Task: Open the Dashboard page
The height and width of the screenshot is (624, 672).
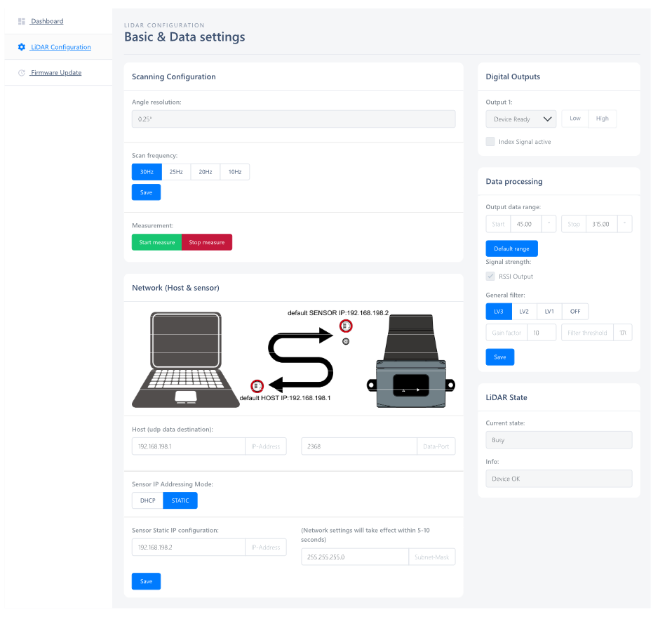Action: 47,22
